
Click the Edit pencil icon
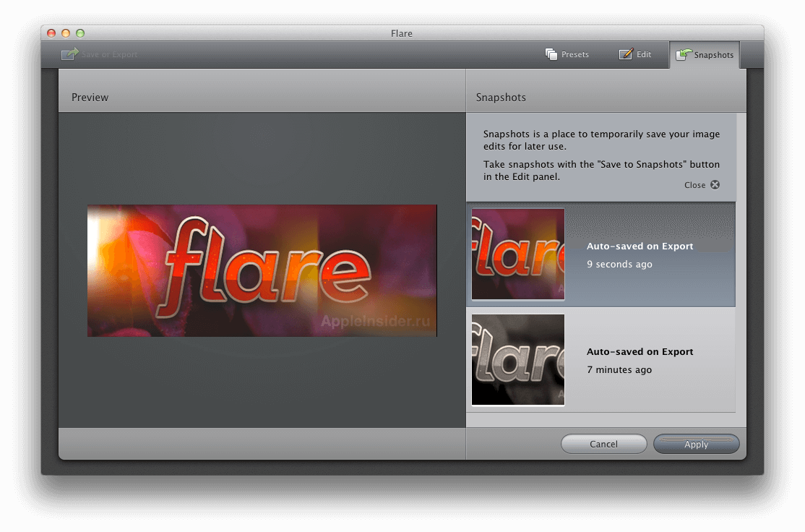coord(624,54)
